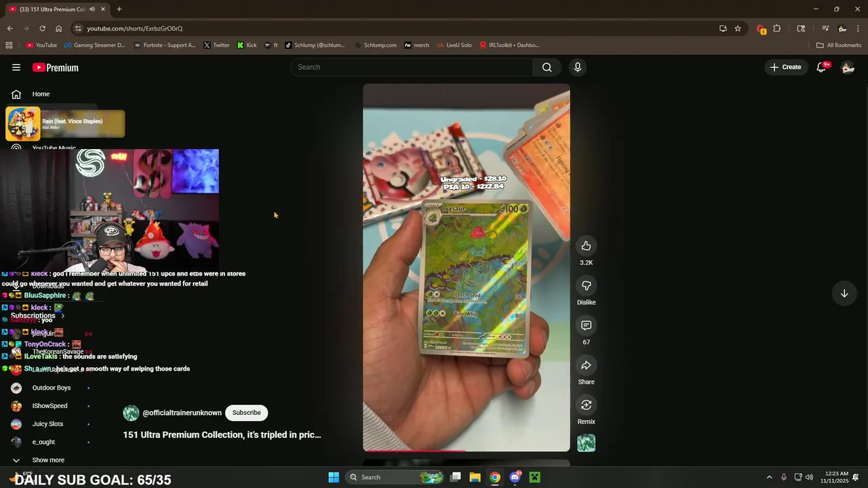This screenshot has height=488, width=868.
Task: Open account avatar menu
Action: (847, 67)
